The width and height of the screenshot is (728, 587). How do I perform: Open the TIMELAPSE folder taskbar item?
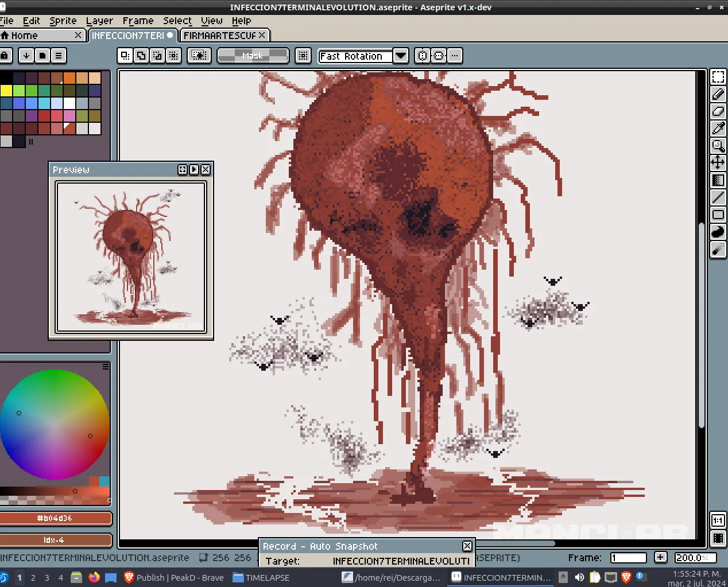pyautogui.click(x=262, y=578)
